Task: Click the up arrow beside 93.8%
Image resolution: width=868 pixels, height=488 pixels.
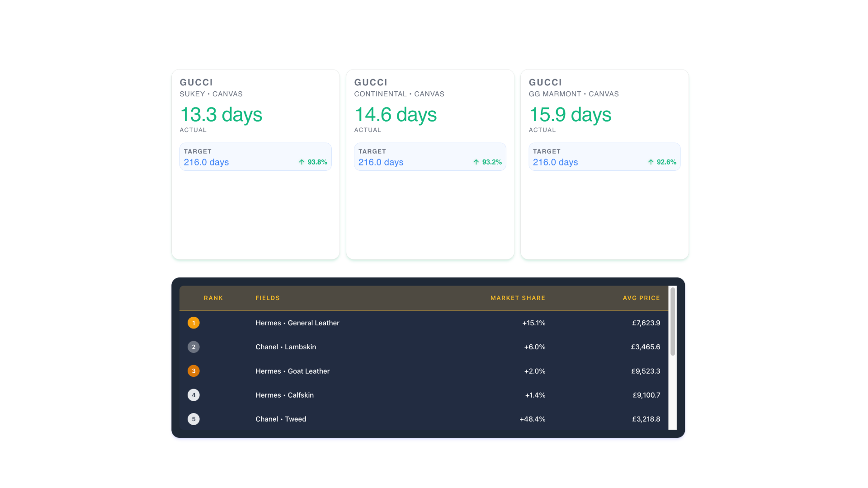Action: pos(302,162)
